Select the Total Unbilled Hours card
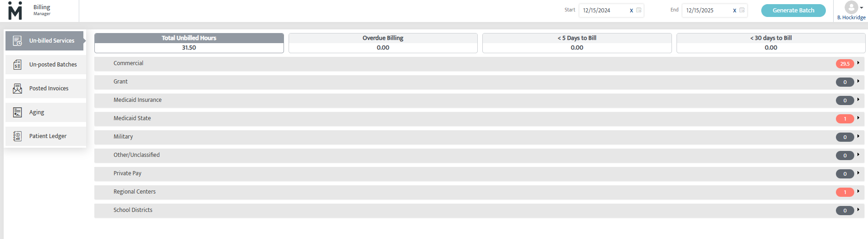Viewport: 868px width, 239px height. [x=189, y=43]
